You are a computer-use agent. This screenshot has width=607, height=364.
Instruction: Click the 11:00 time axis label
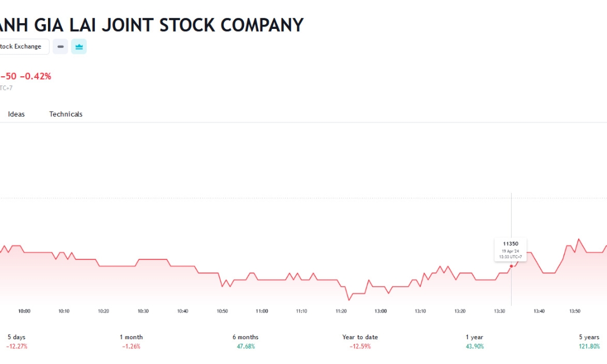pos(262,311)
